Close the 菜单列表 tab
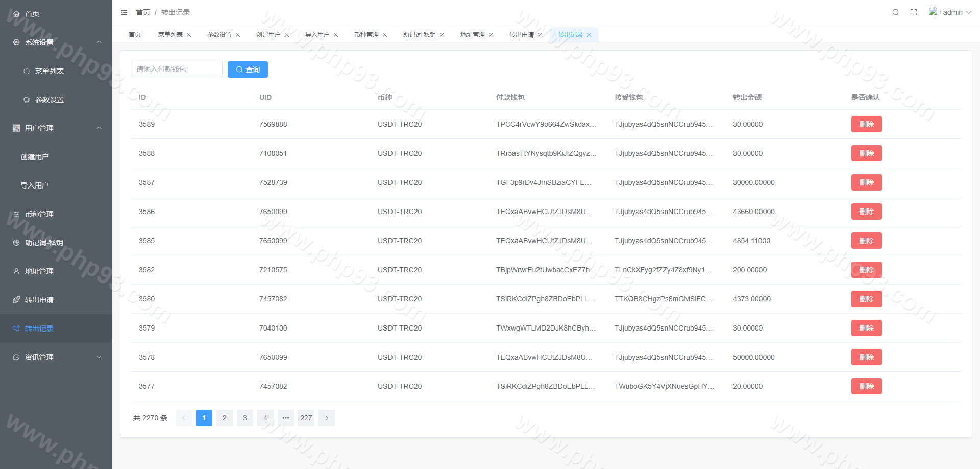This screenshot has height=469, width=980. tap(189, 35)
